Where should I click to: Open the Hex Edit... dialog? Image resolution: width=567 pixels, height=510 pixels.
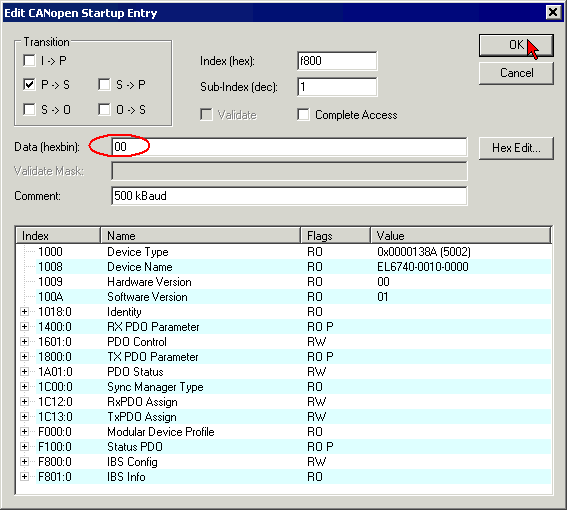point(516,148)
